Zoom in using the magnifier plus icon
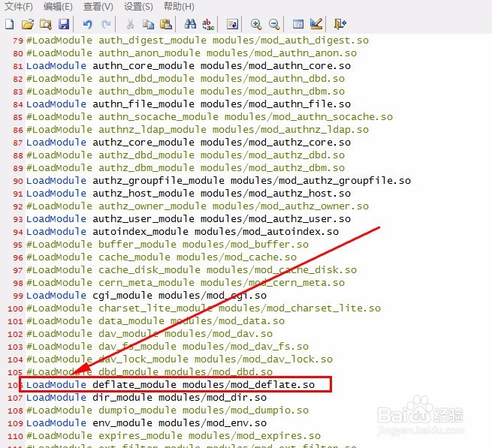Viewport: 492px width, 448px height. [x=256, y=24]
